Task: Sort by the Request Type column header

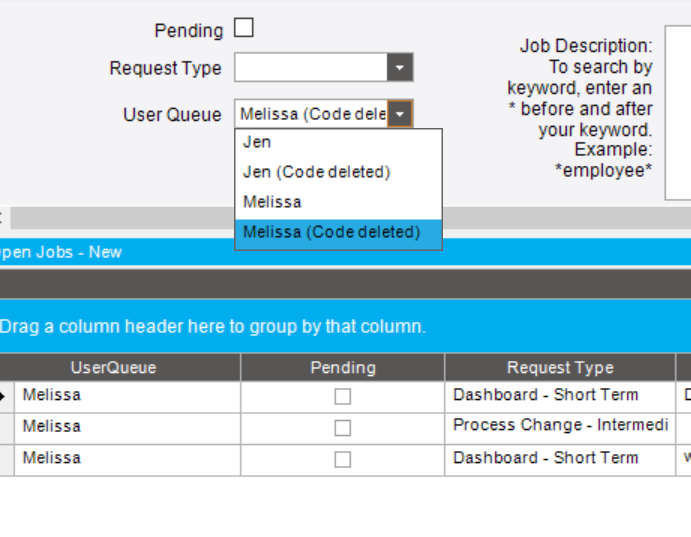Action: [560, 367]
